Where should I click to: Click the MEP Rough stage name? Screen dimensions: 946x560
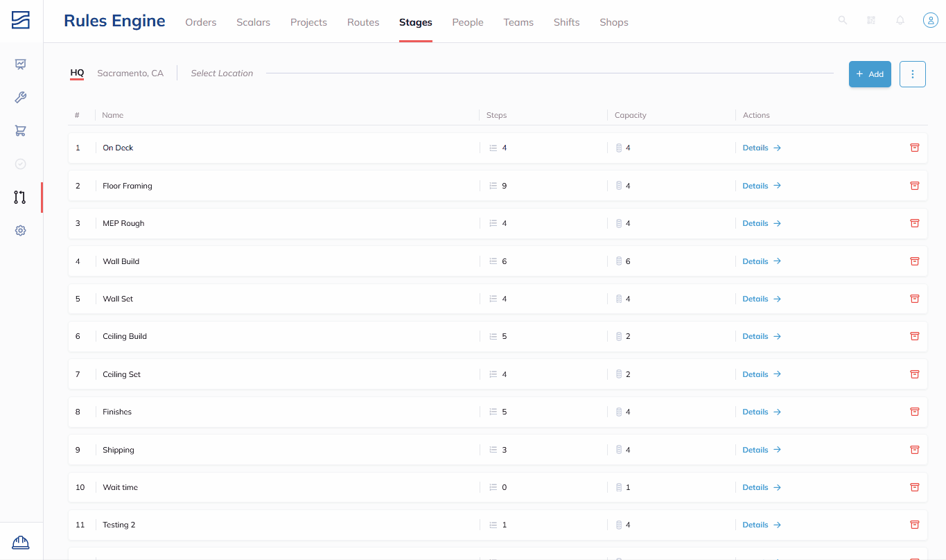coord(123,223)
